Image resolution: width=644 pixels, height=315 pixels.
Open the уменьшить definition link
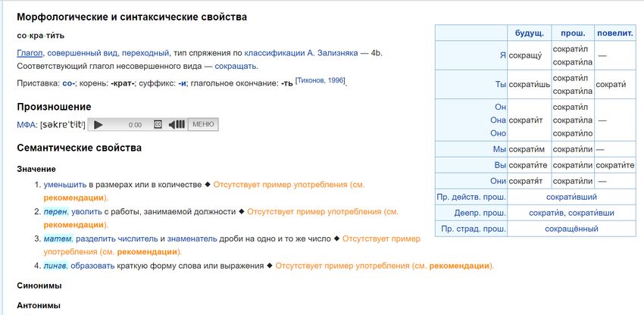(x=64, y=185)
